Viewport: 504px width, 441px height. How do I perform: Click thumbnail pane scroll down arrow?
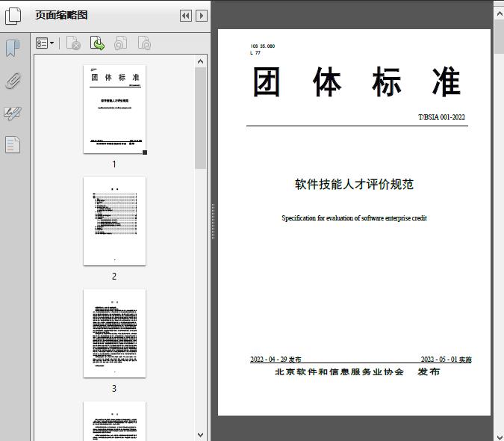(201, 434)
